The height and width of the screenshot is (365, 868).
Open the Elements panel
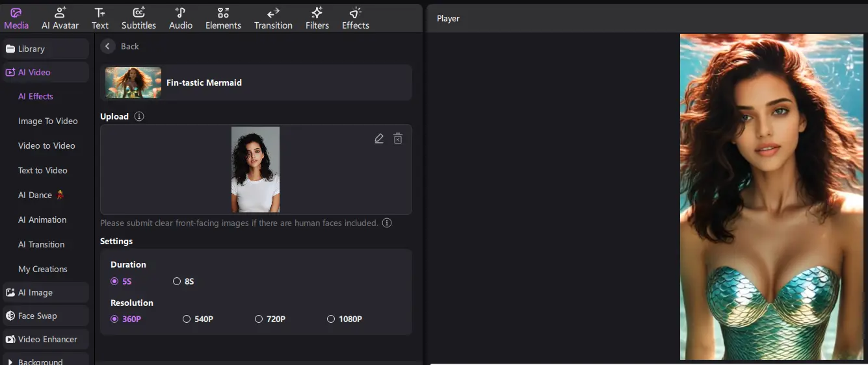click(x=223, y=18)
